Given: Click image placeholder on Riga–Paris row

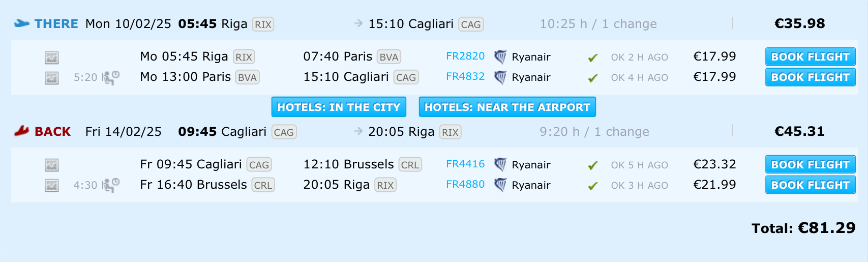Looking at the screenshot, I should click(51, 57).
